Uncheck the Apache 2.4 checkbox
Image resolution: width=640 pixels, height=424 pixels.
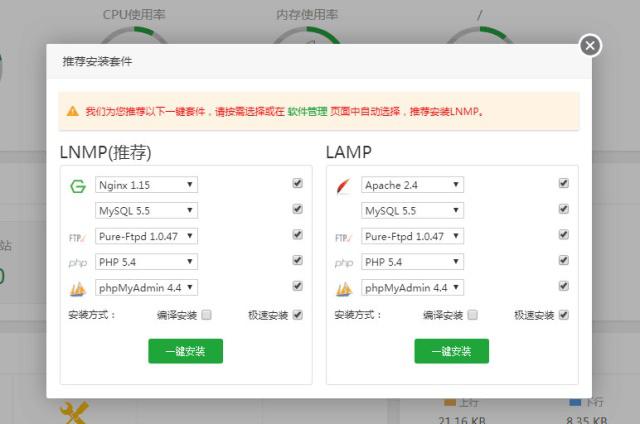(564, 183)
